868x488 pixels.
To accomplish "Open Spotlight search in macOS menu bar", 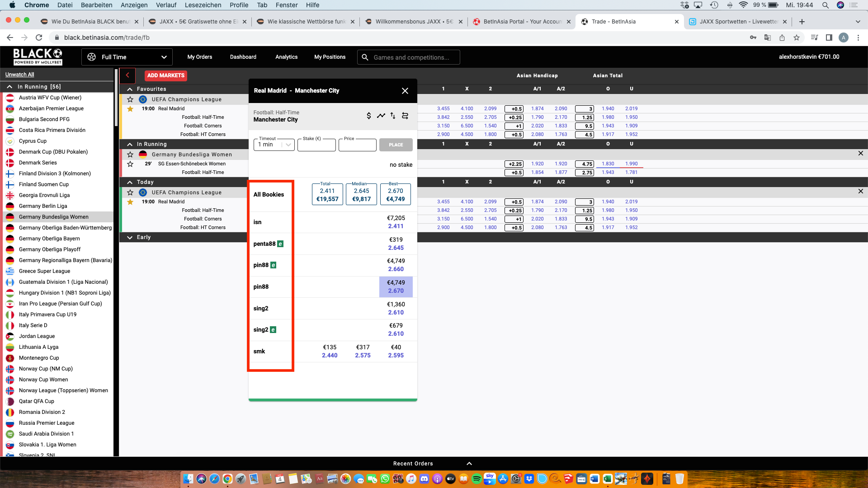I will [x=826, y=5].
